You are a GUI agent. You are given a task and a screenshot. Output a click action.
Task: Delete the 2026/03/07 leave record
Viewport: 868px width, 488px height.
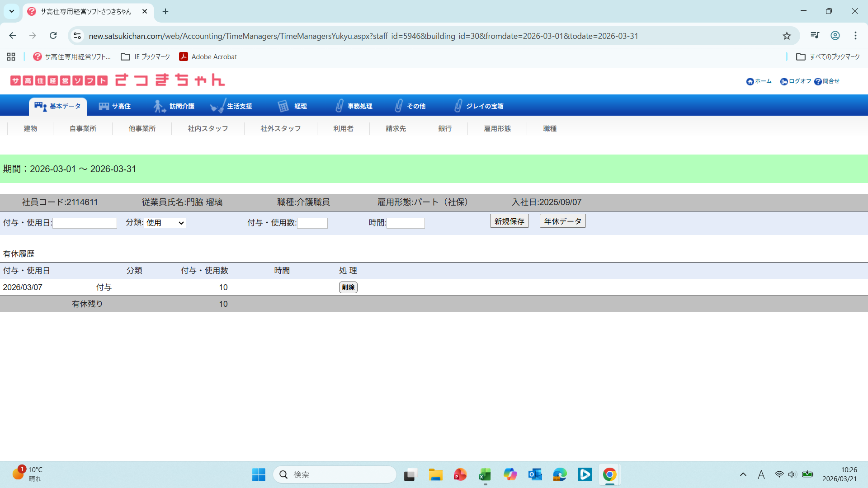click(348, 287)
